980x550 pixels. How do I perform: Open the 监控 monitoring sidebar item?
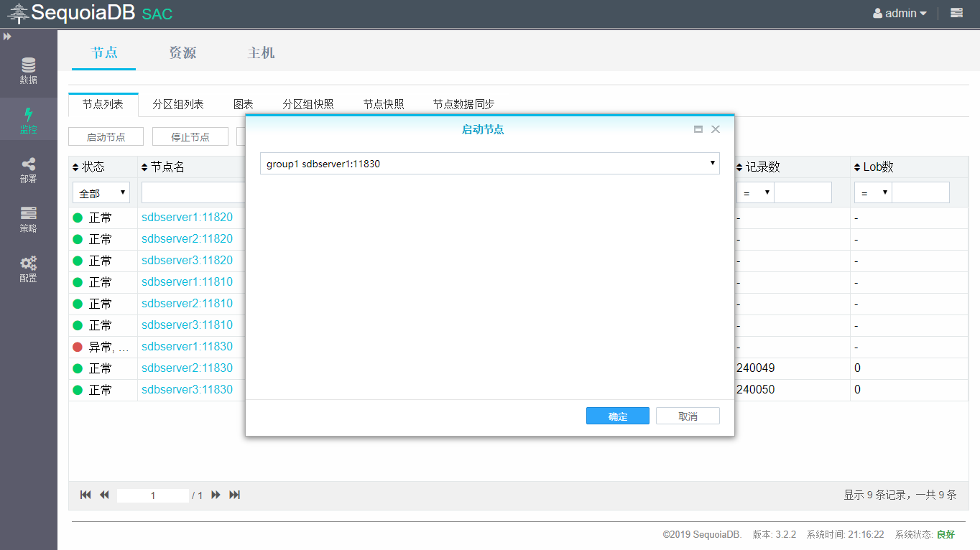coord(29,121)
